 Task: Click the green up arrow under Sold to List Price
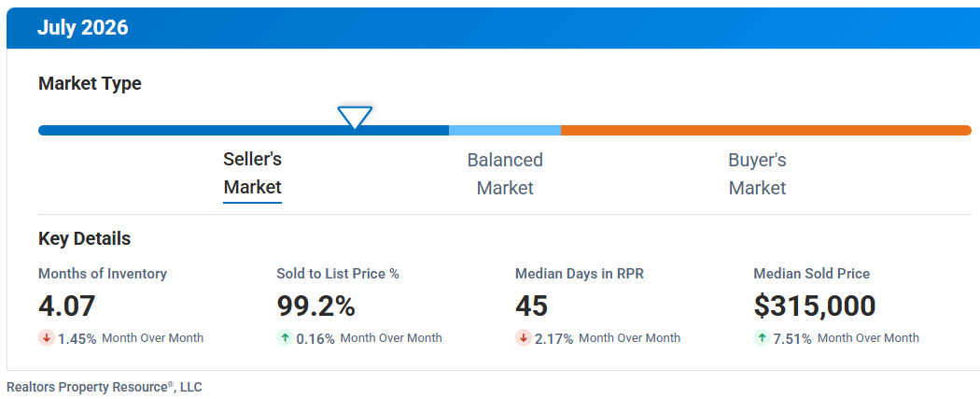[x=285, y=338]
